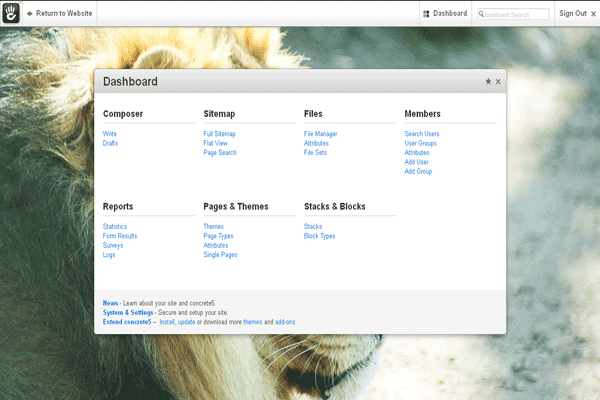Close the Dashboard overlay panel
This screenshot has height=400, width=600.
click(498, 82)
